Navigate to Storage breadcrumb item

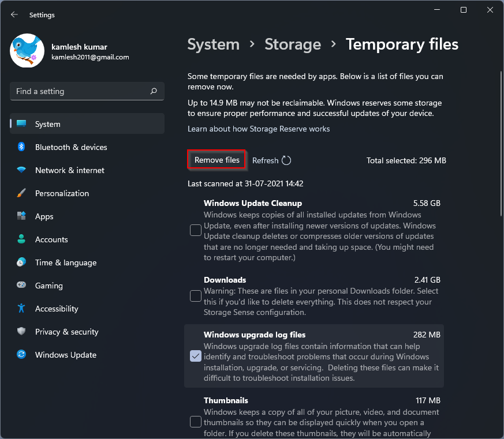(293, 44)
